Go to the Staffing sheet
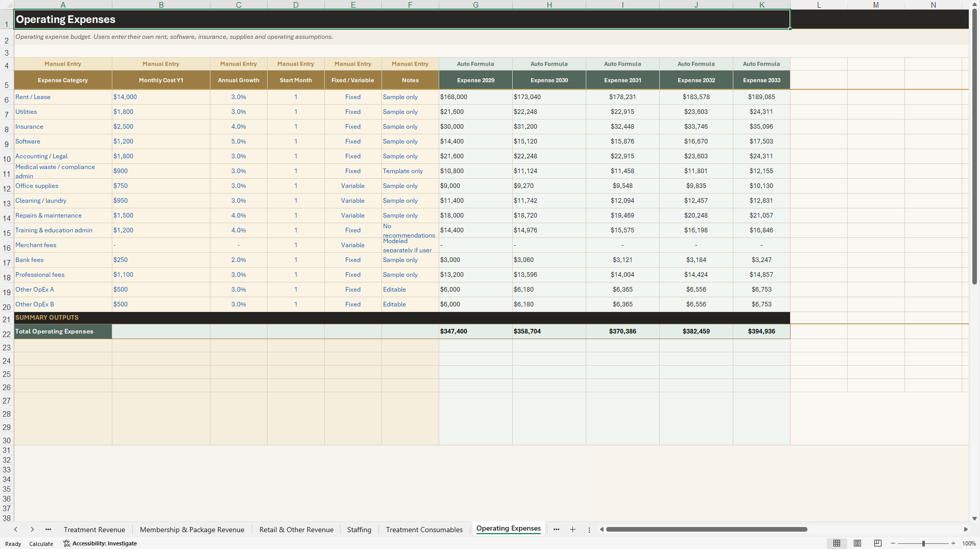Image resolution: width=980 pixels, height=549 pixels. 359,530
